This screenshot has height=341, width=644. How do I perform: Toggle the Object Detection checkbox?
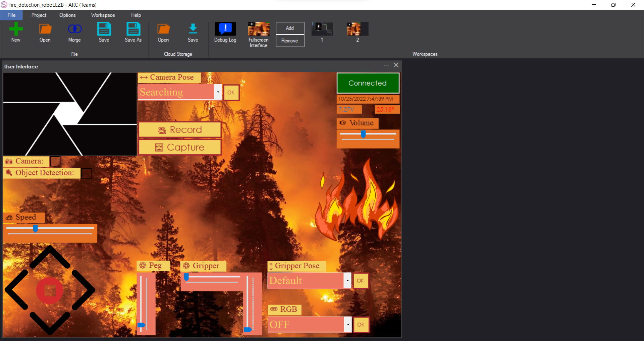pyautogui.click(x=87, y=173)
